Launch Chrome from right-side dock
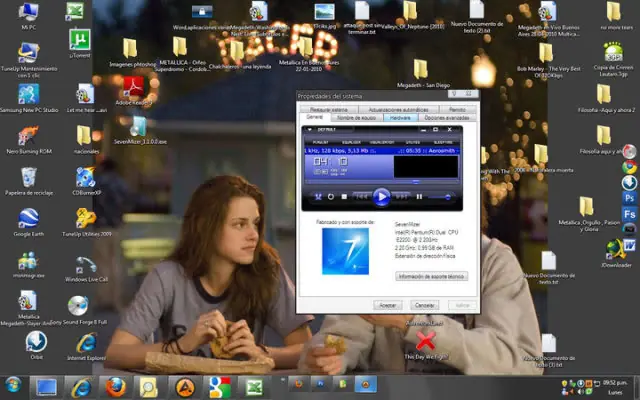This screenshot has width=640, height=400. [x=629, y=167]
